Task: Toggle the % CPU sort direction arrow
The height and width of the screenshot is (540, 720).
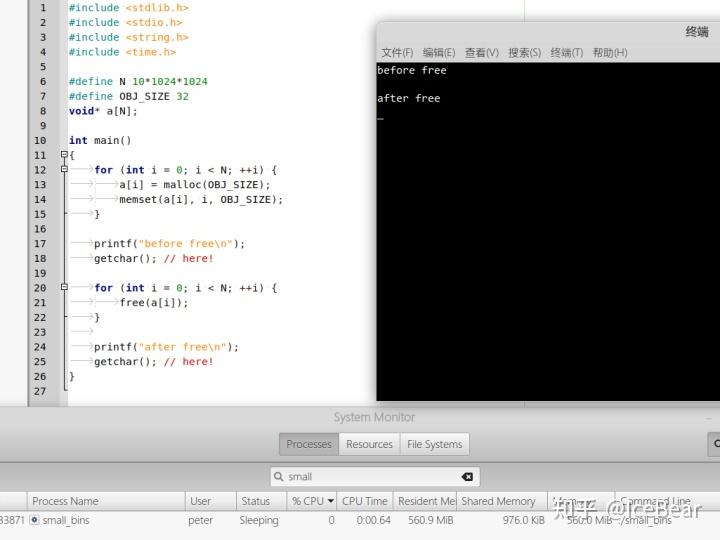Action: click(331, 501)
